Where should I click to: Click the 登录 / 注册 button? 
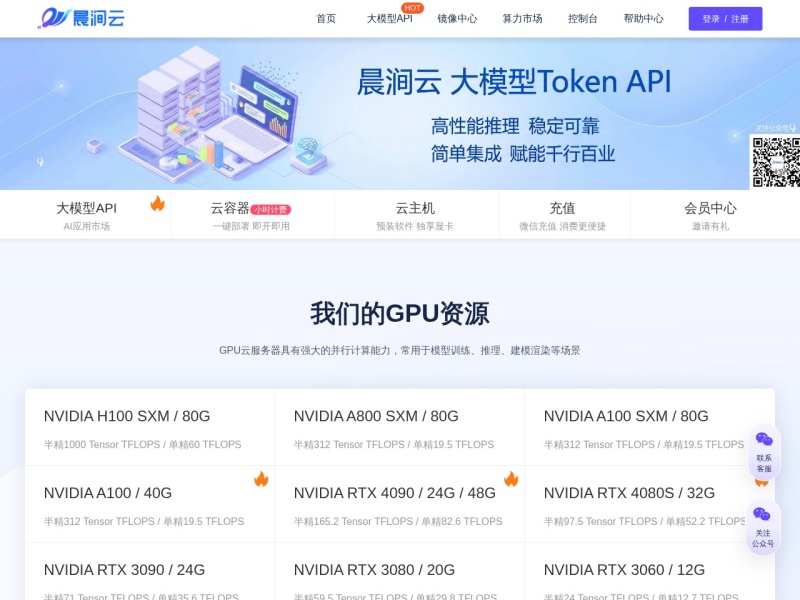point(725,19)
